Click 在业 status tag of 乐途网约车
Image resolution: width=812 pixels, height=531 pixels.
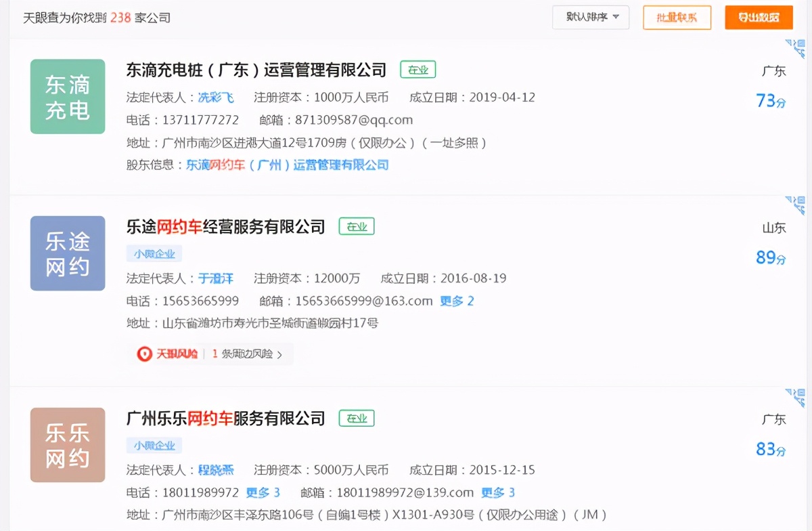coord(357,227)
